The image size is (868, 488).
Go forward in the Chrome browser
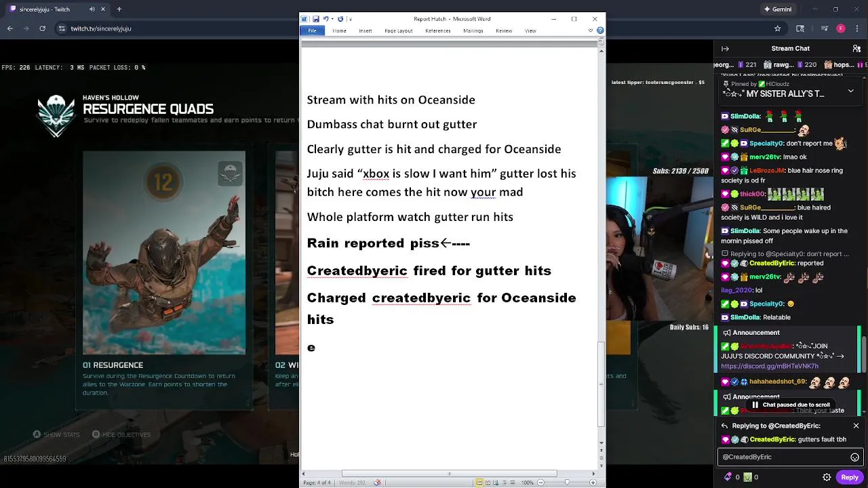[26, 28]
